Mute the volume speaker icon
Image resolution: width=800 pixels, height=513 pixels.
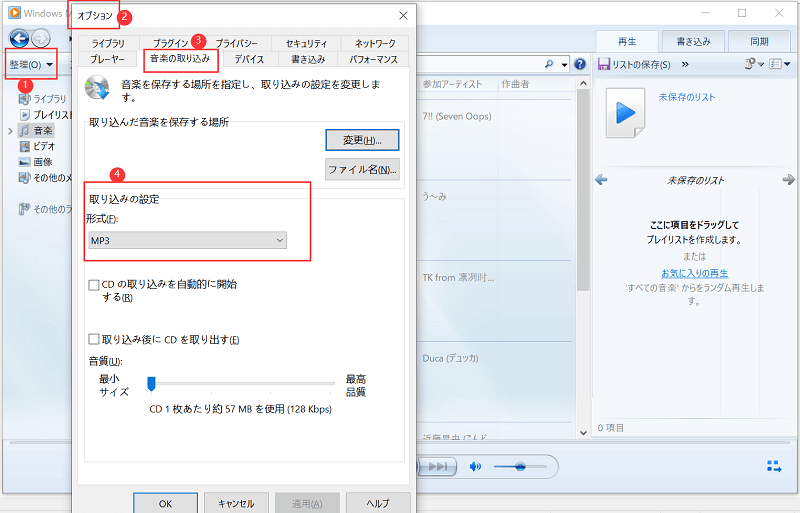pyautogui.click(x=475, y=467)
